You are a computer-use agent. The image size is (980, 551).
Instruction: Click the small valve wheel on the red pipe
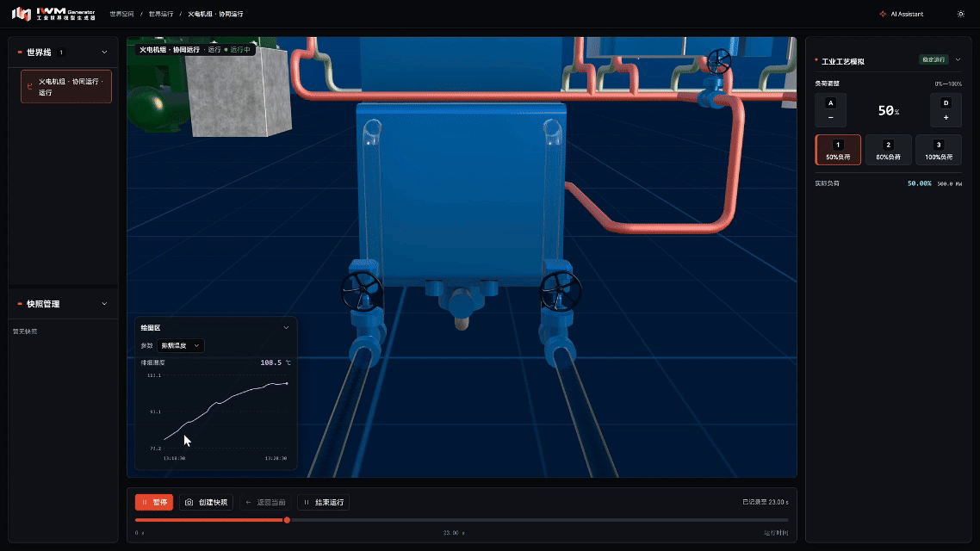pyautogui.click(x=719, y=61)
